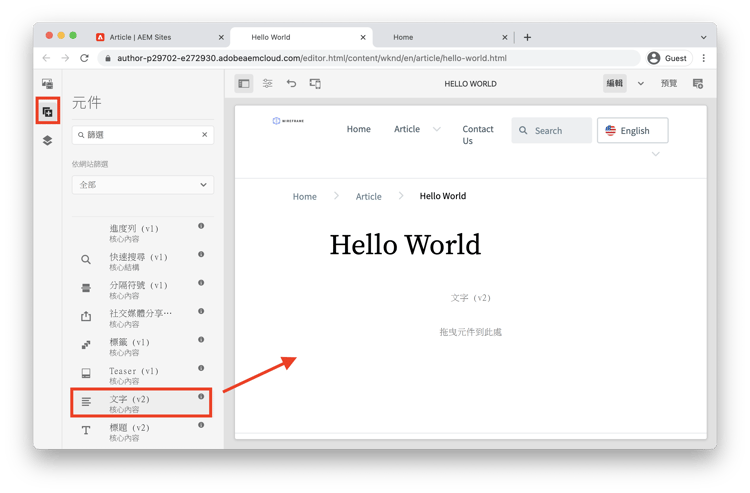The width and height of the screenshot is (750, 493).
Task: Show info for 進度列 (v1) component
Action: pyautogui.click(x=201, y=226)
